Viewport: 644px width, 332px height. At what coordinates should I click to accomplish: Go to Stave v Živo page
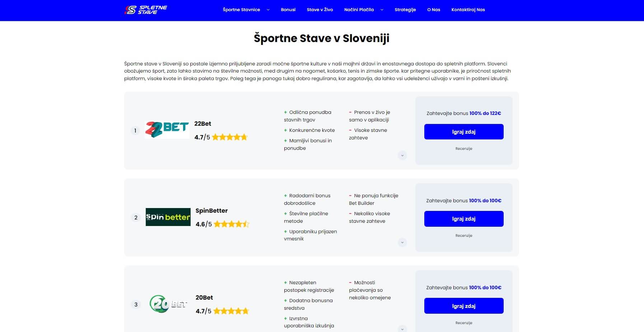[x=320, y=10]
